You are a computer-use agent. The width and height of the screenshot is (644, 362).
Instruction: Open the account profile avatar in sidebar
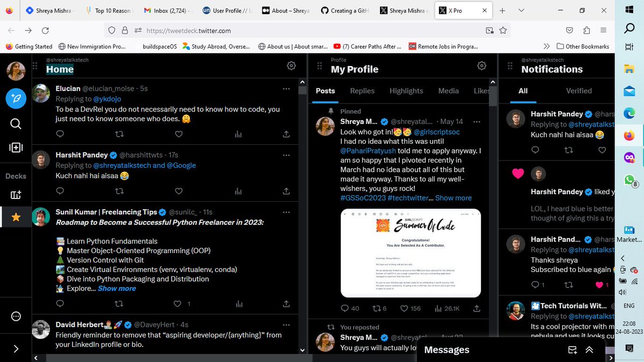point(16,72)
